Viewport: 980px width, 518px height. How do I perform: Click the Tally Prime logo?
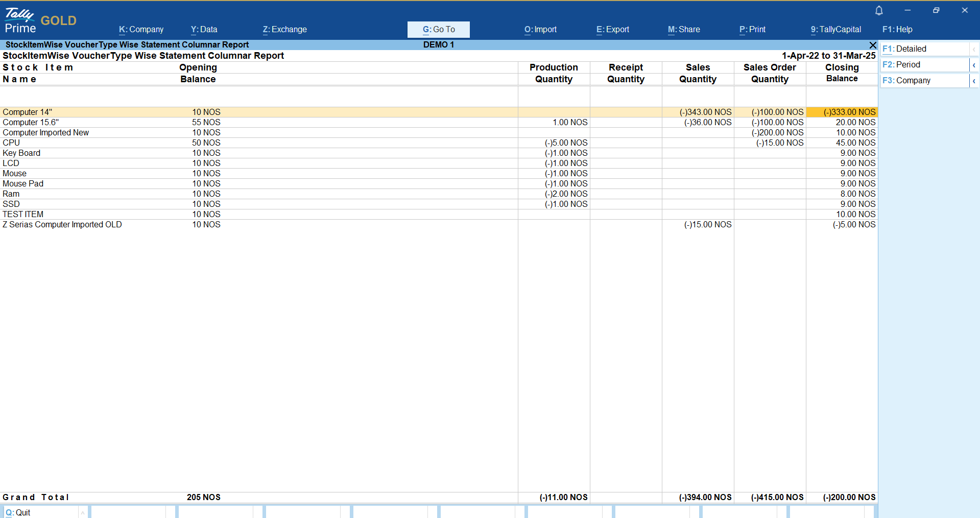pos(20,20)
